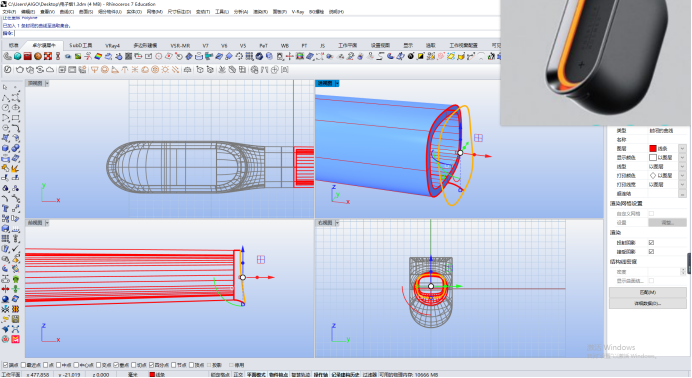Click the cloud-shaped icon in the second toolbar row
The height and width of the screenshot is (378, 692).
click(50, 70)
